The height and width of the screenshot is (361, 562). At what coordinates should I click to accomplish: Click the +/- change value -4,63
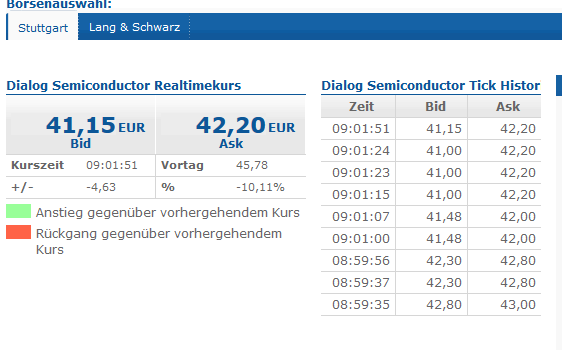(x=101, y=187)
